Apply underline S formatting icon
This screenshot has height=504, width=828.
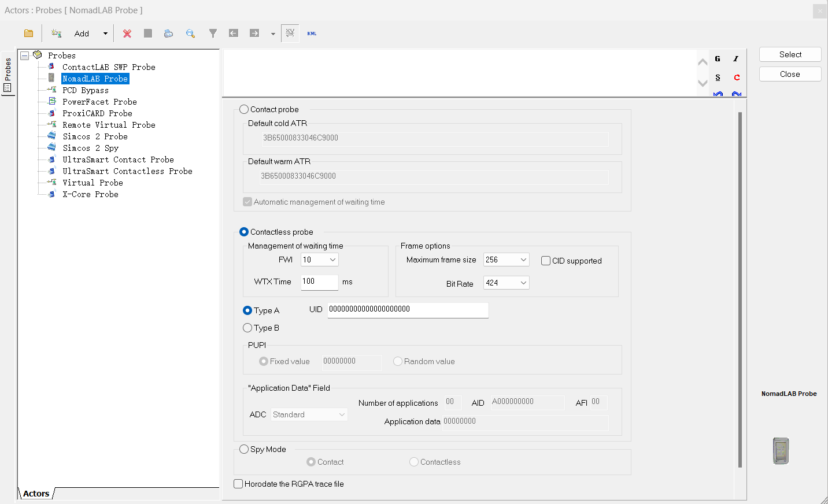[718, 77]
